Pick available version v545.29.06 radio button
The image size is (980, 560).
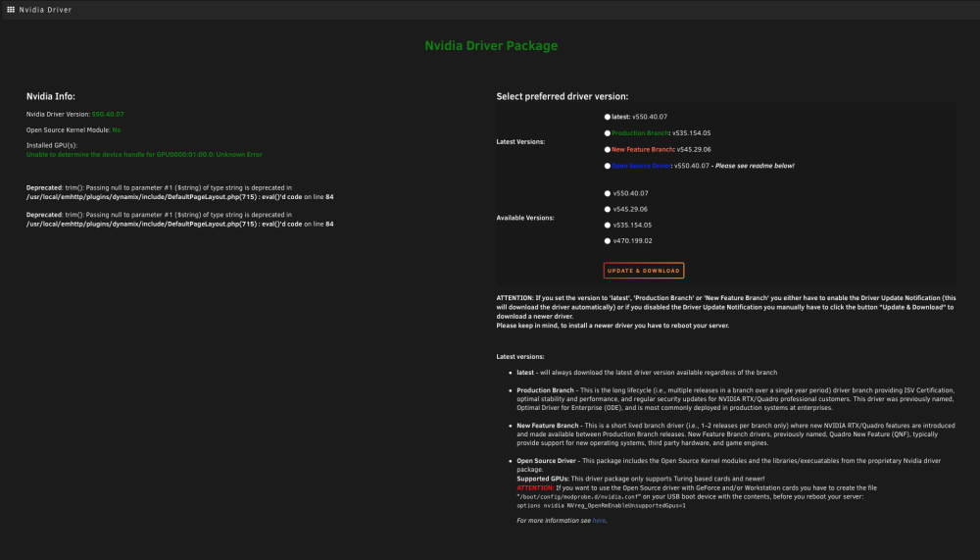[607, 209]
